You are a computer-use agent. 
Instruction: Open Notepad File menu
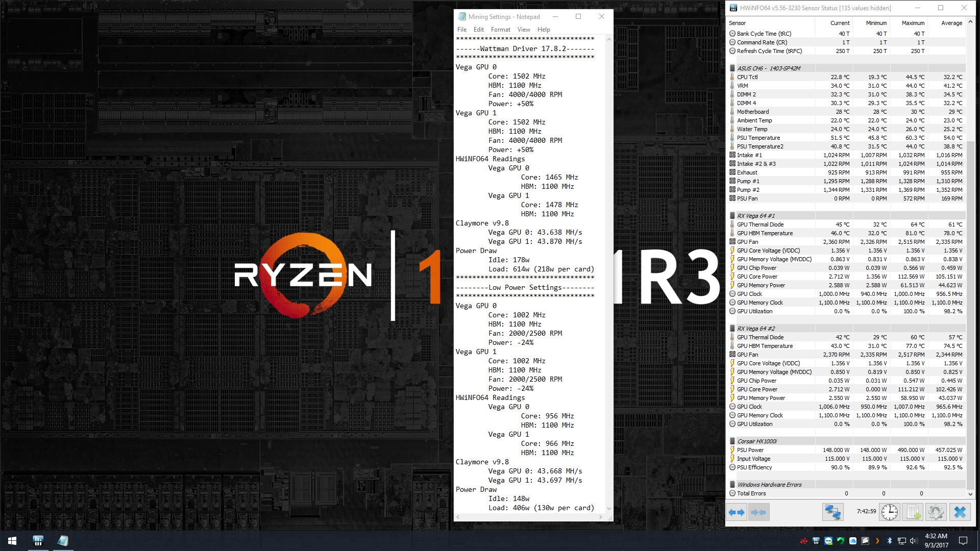click(x=461, y=30)
